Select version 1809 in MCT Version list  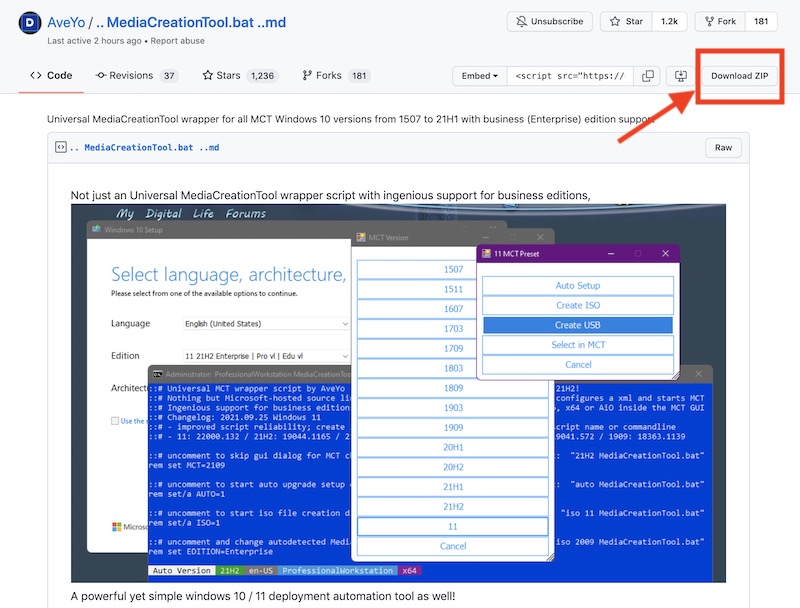tap(453, 388)
